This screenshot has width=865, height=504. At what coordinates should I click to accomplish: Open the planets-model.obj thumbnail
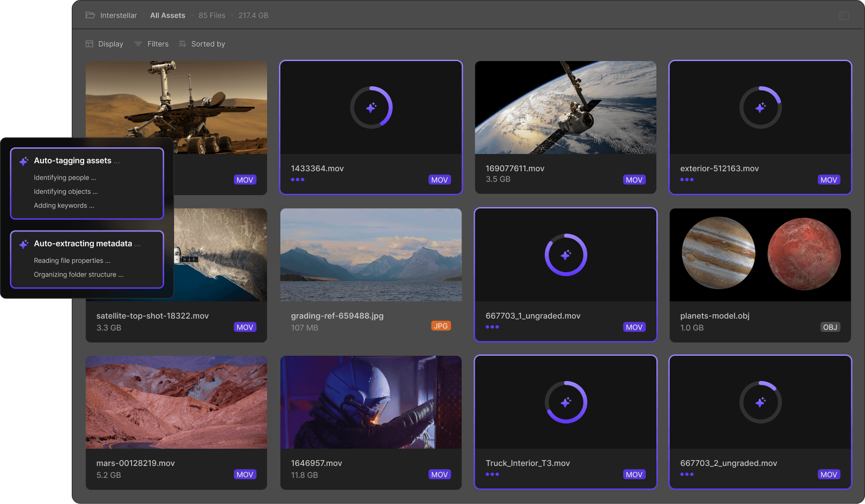tap(760, 255)
